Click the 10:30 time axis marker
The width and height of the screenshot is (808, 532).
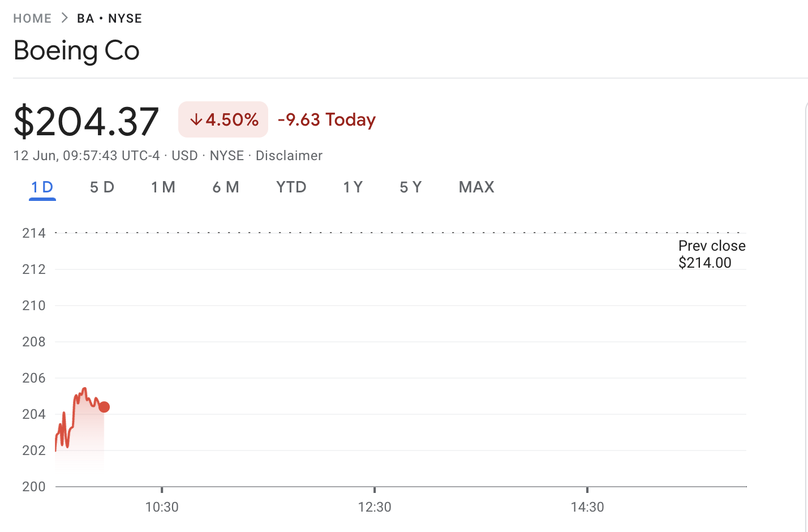(162, 507)
